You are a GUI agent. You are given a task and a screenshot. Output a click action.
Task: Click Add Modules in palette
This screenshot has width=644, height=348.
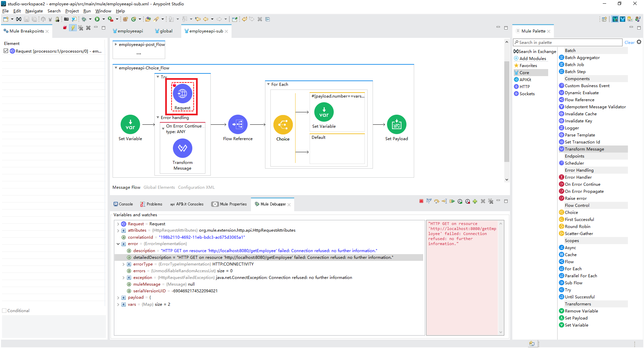530,59
